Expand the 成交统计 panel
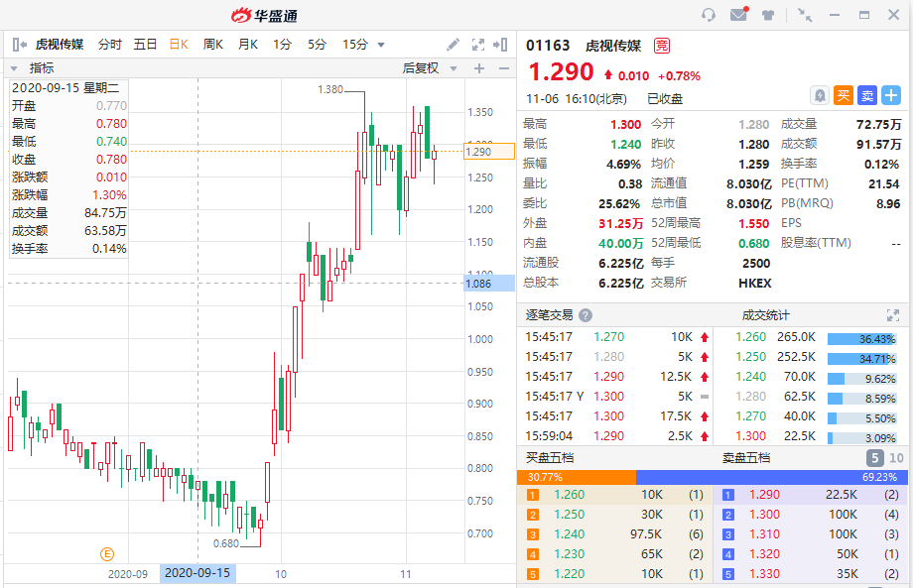Image resolution: width=913 pixels, height=588 pixels. coord(892,315)
